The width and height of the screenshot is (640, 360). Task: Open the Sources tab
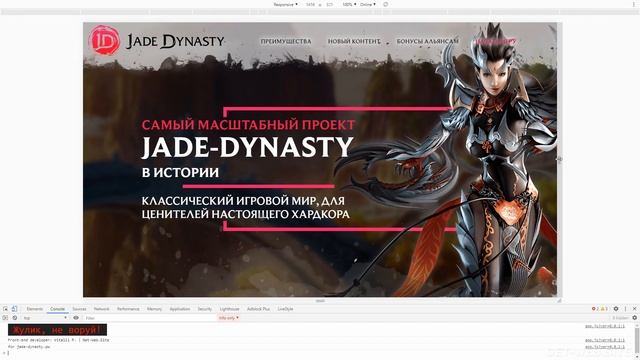point(79,309)
